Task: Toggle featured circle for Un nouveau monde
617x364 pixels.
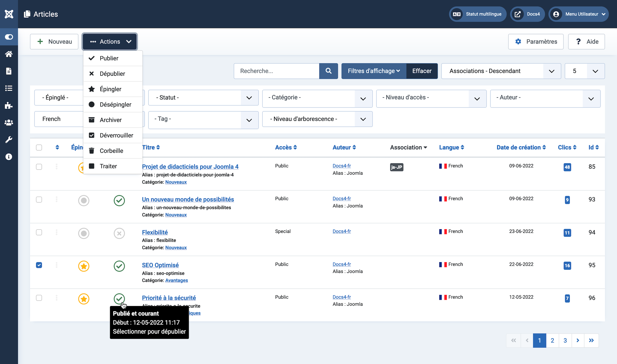Action: click(84, 200)
